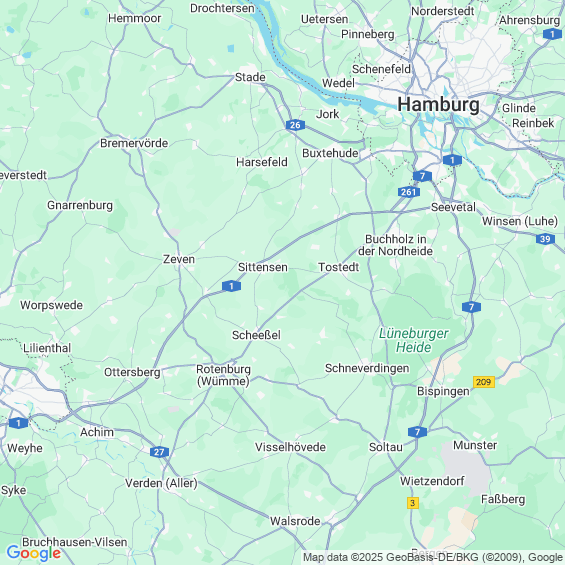The image size is (565, 565).
Task: Click the Stade town label
Action: (250, 77)
